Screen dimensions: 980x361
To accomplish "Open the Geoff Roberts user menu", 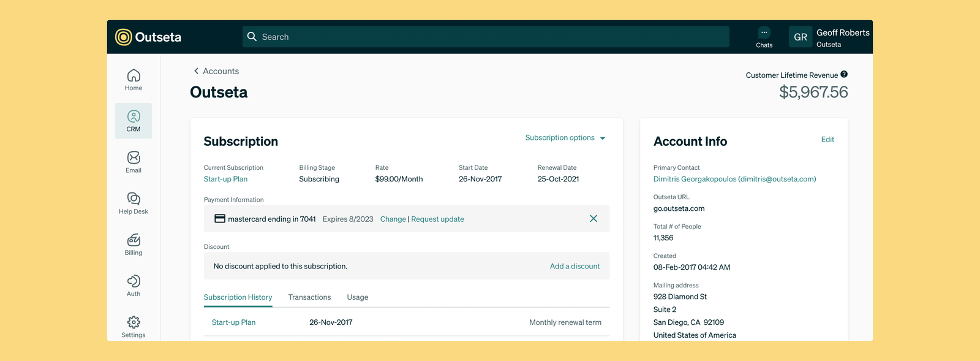I will (x=829, y=37).
